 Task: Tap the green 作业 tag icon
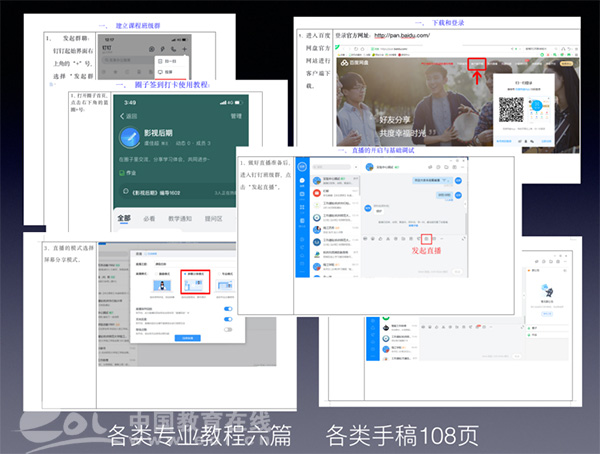pyautogui.click(x=122, y=173)
